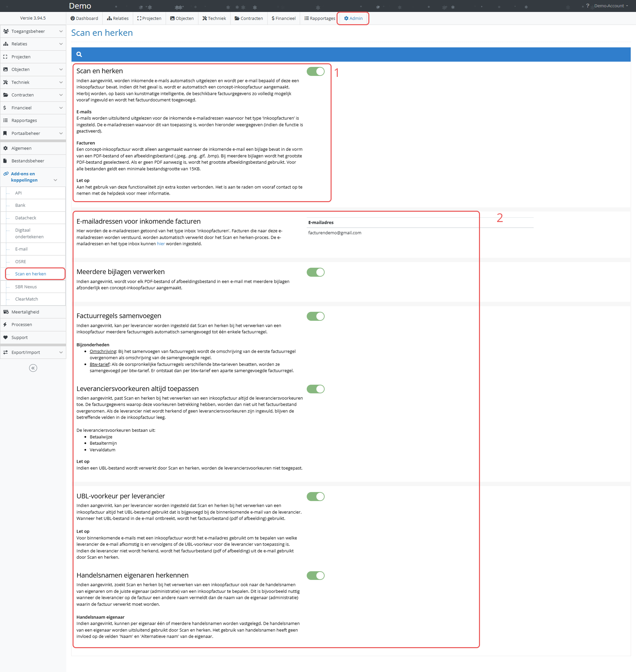
Task: Select the facturendemo@gmail.com email row
Action: [335, 233]
